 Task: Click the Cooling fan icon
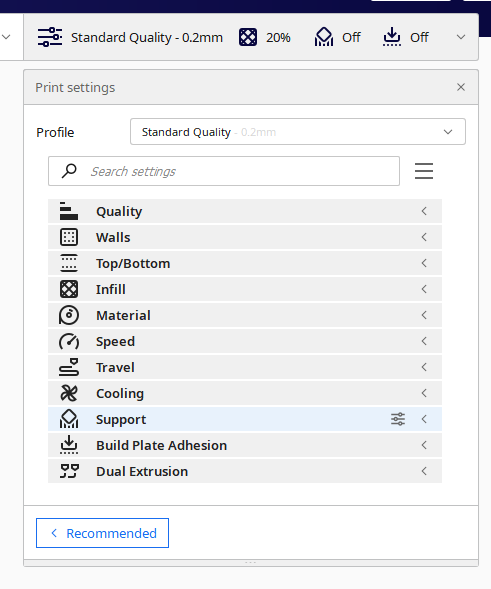(69, 393)
